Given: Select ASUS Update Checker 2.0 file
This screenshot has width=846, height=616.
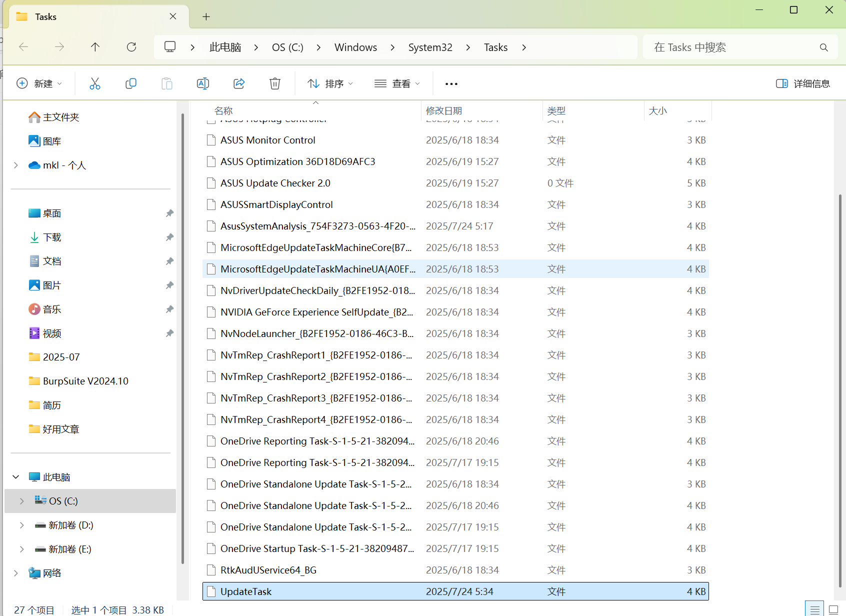Looking at the screenshot, I should (455, 183).
